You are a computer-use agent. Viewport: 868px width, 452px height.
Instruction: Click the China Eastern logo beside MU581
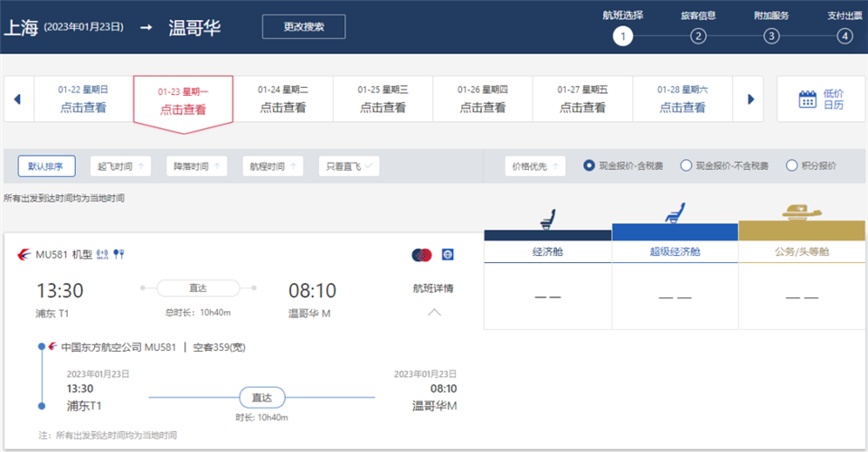24,255
